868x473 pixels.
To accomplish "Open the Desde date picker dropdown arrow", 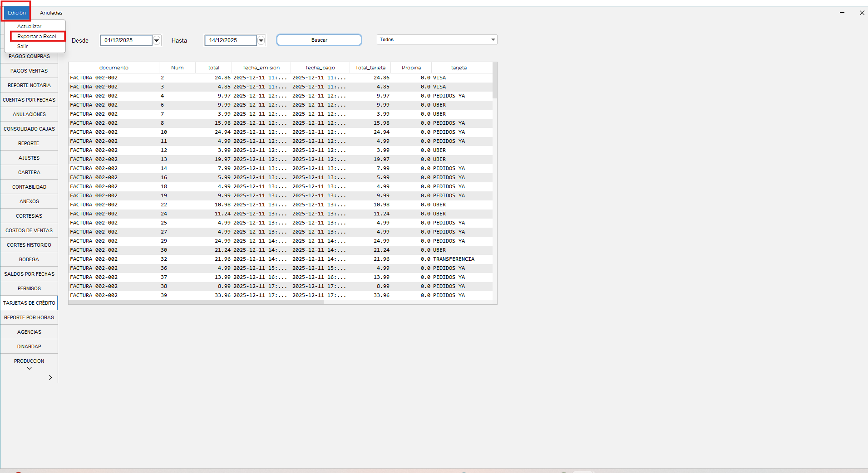I will 157,40.
